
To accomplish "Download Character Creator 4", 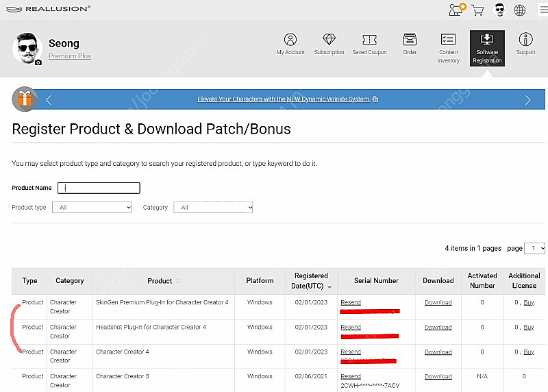I will [438, 352].
